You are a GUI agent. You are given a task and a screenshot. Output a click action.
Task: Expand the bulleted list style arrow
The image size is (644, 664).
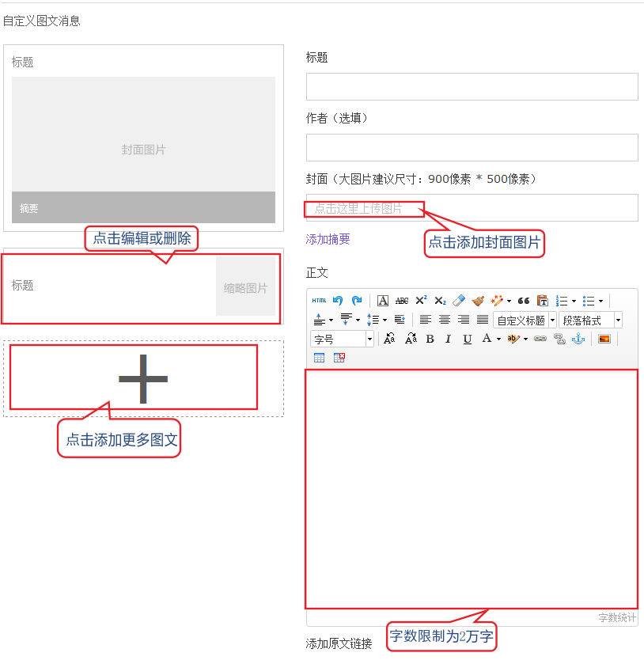tap(600, 301)
